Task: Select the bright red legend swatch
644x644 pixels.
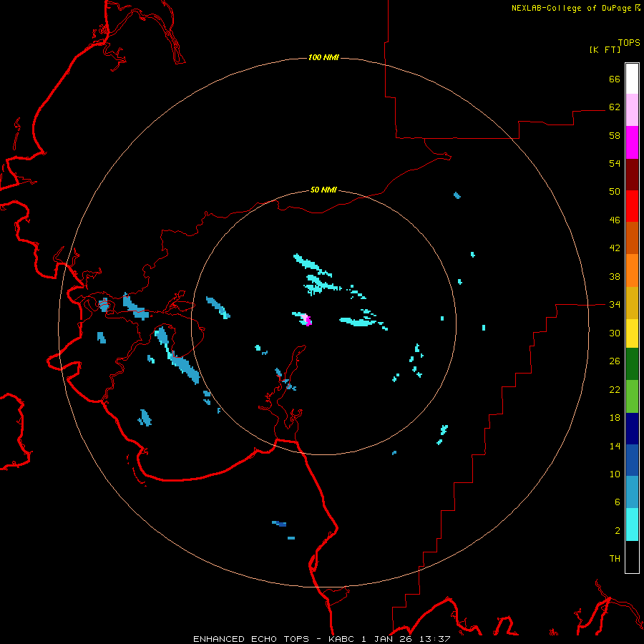Action: 632,206
